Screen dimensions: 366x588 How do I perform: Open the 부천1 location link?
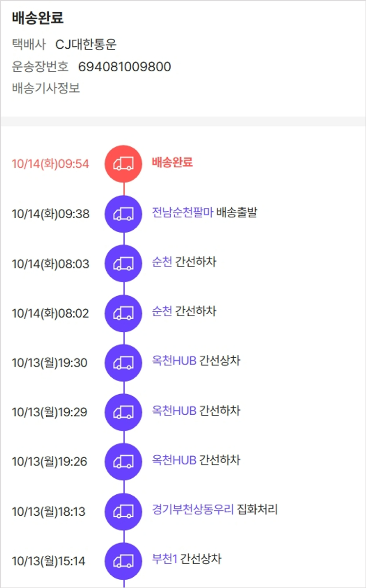pos(164,560)
